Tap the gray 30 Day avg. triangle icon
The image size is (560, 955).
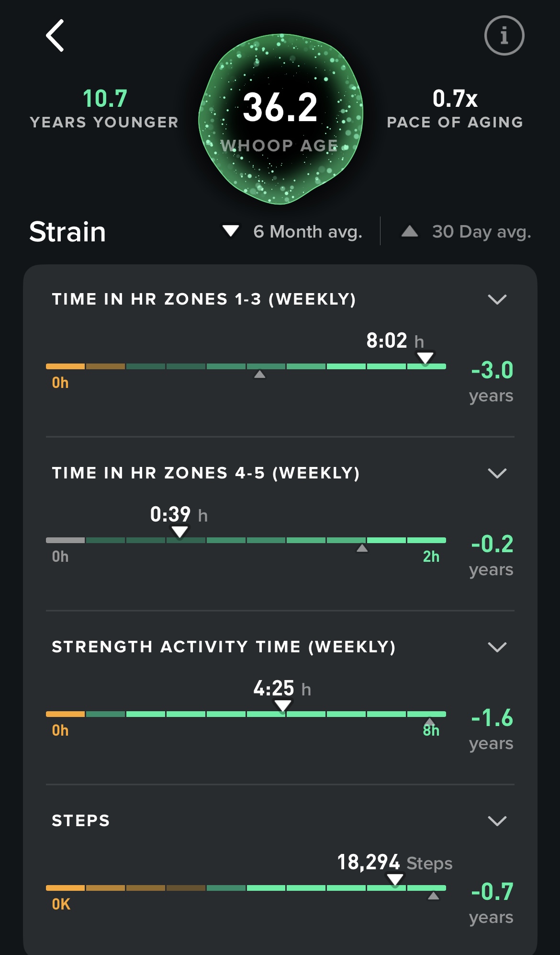pyautogui.click(x=410, y=232)
